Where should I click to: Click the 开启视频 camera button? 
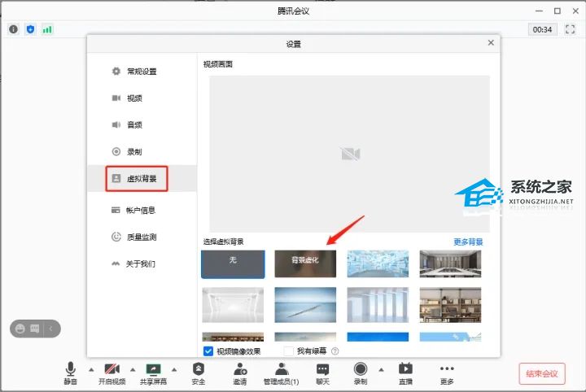(x=112, y=373)
